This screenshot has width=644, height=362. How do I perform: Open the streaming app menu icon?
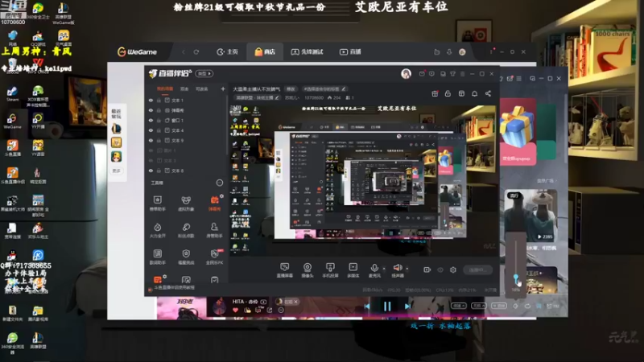[462, 74]
